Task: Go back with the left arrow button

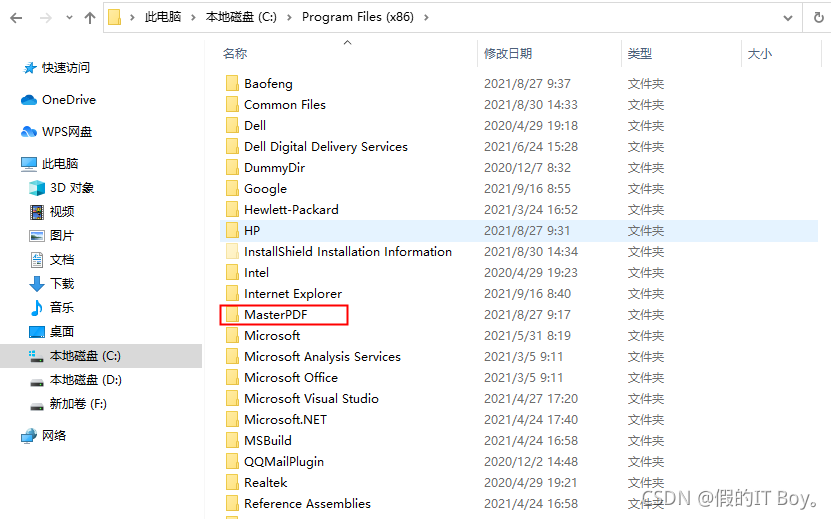Action: point(16,18)
